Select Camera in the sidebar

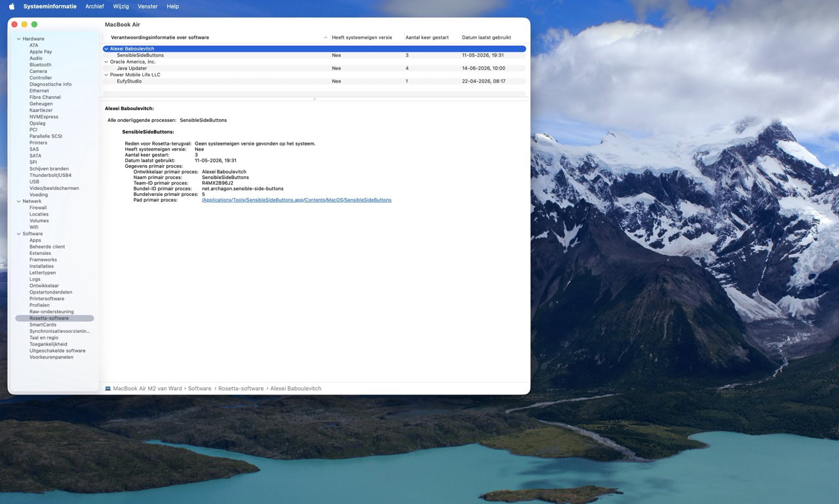[x=38, y=71]
